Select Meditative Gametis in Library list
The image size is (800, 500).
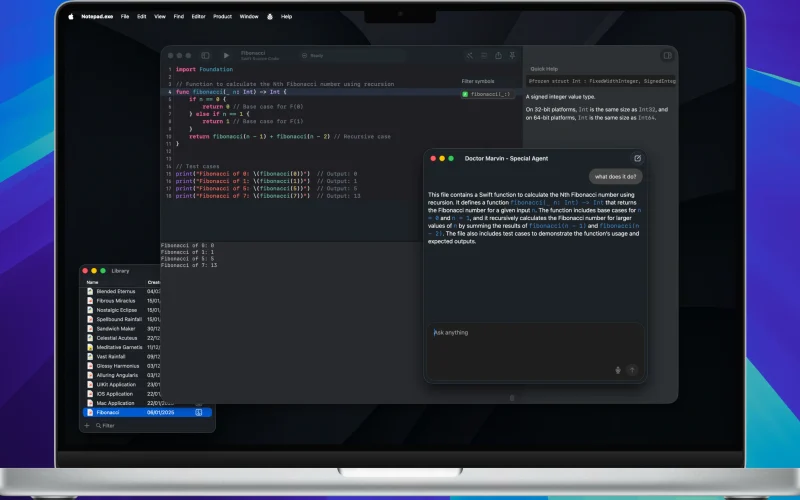click(119, 347)
